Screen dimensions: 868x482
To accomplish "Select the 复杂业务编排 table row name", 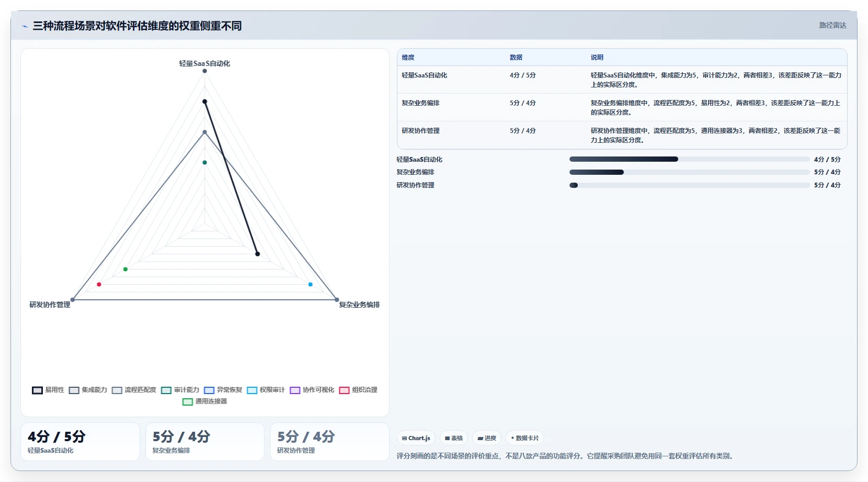I will coord(420,103).
